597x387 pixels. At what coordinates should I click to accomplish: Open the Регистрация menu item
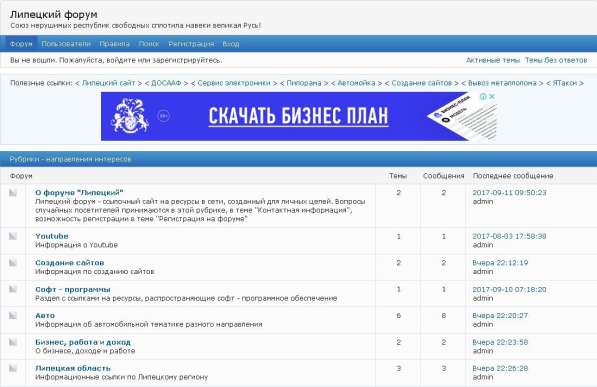click(x=191, y=44)
